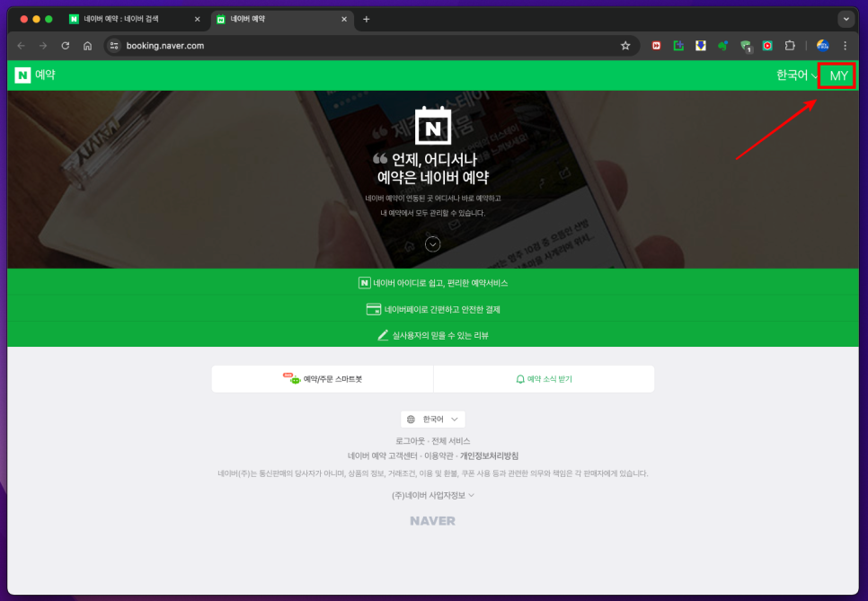The width and height of the screenshot is (868, 601).
Task: Bookmark this page with the star icon
Action: pos(625,46)
